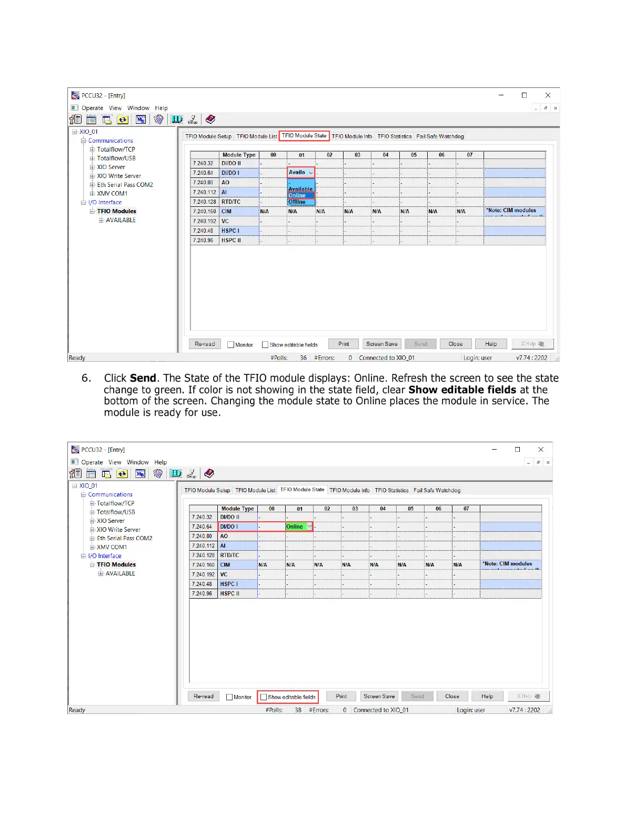Image resolution: width=644 pixels, height=834 pixels.
Task: Select Eth Serial Pass COM2 in upper window tree
Action: pyautogui.click(x=125, y=185)
